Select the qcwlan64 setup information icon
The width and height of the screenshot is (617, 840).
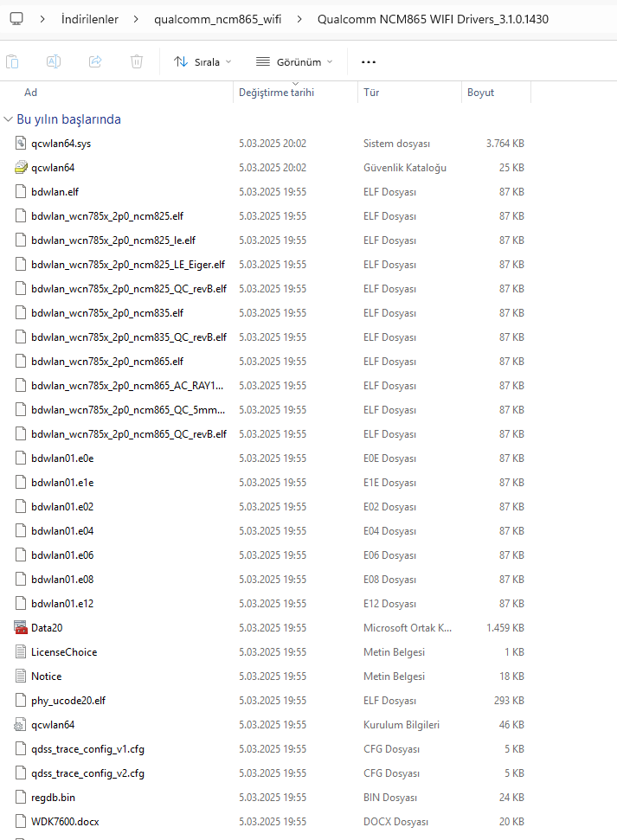point(21,724)
